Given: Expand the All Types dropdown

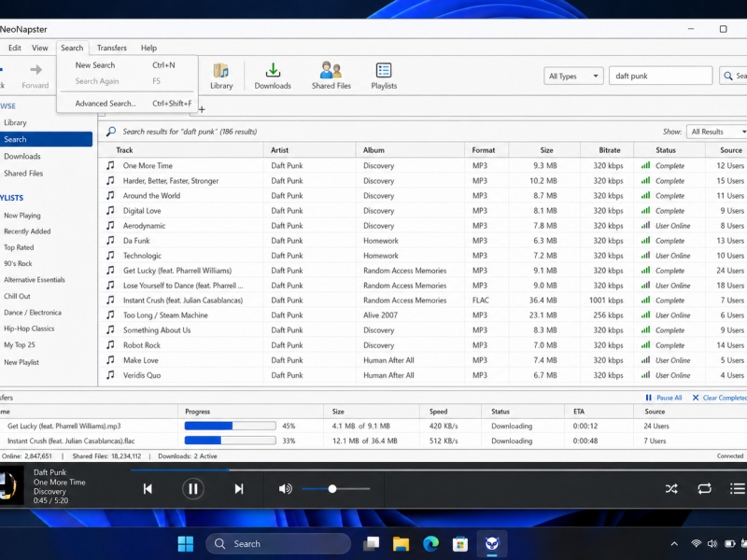Looking at the screenshot, I should coord(573,76).
